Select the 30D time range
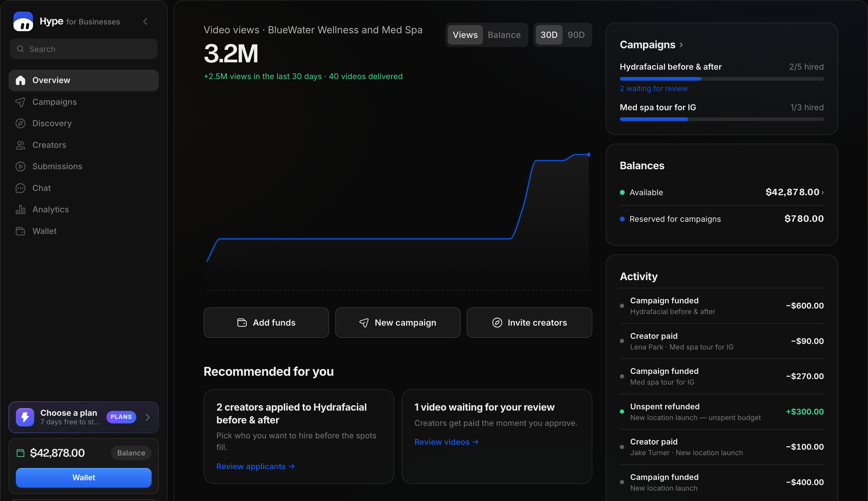 pyautogui.click(x=549, y=35)
